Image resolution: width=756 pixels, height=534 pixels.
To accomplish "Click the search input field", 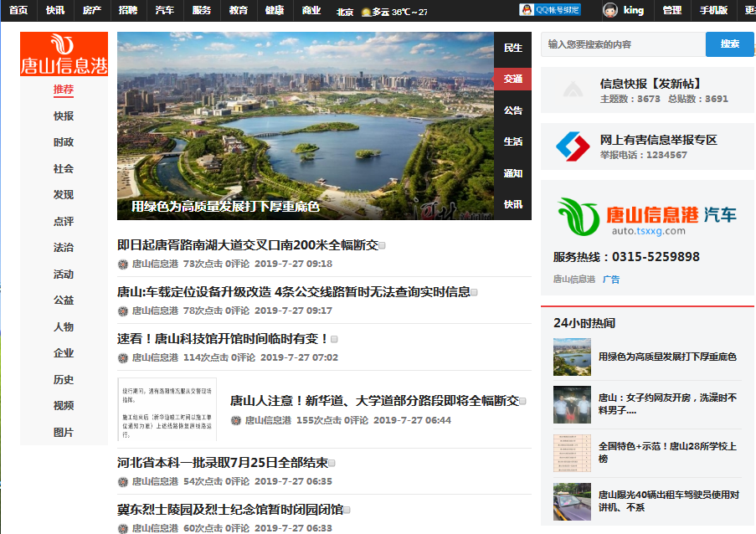I will [623, 44].
